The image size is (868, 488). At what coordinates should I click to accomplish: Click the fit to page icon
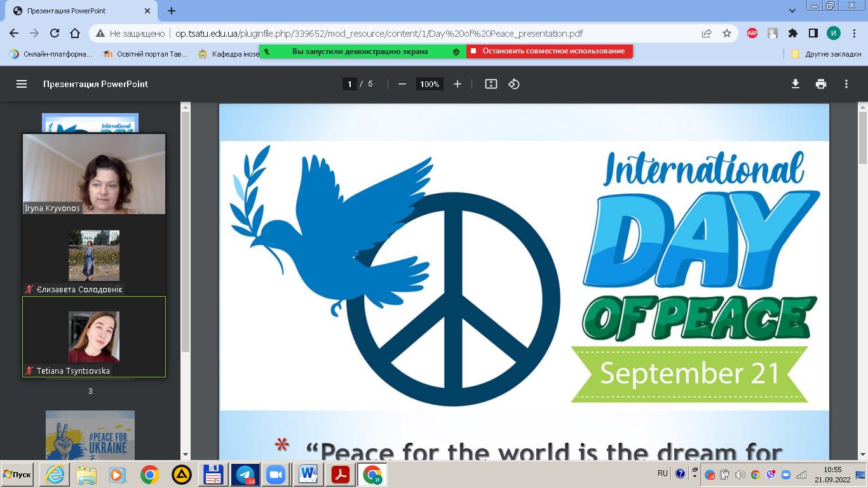[x=491, y=84]
